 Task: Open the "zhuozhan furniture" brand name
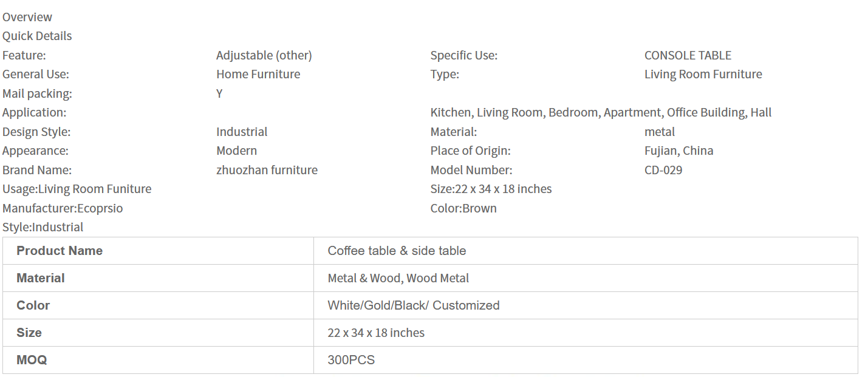tap(267, 170)
